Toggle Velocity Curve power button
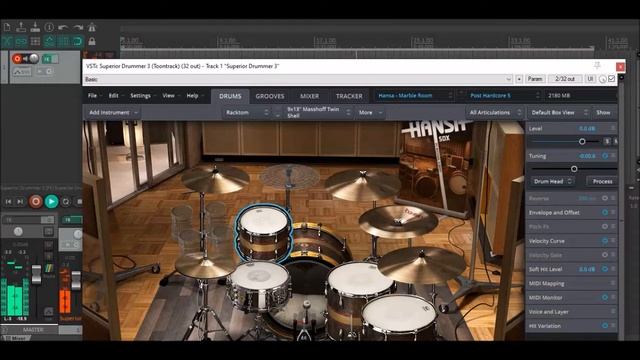Screen dimensions: 640x360 pyautogui.click(x=605, y=241)
